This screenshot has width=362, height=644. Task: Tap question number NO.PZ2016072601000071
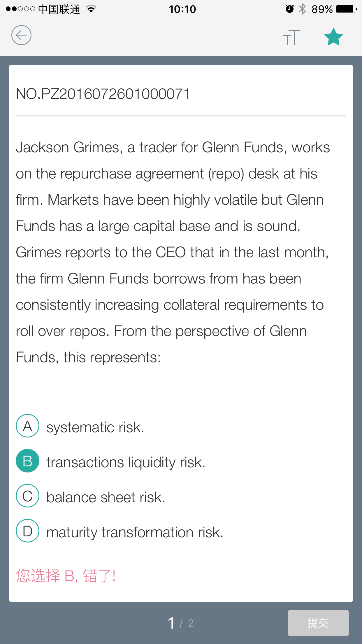[103, 94]
